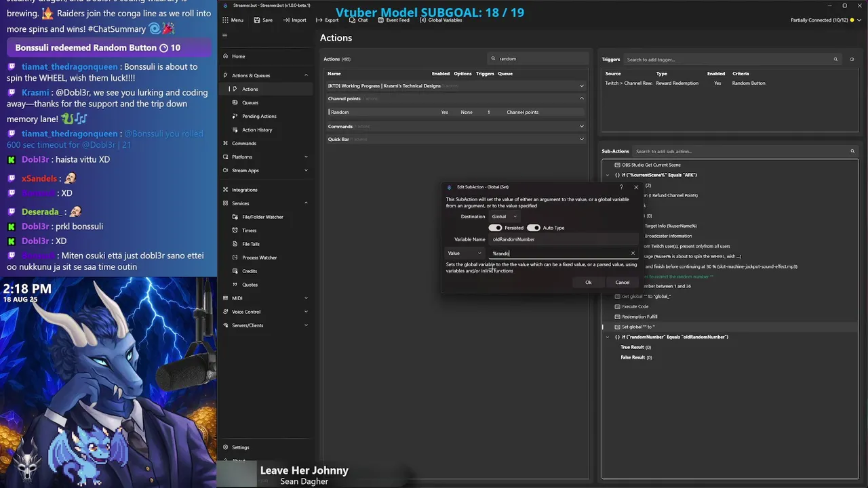The height and width of the screenshot is (488, 868).
Task: Expand the Quick Bar action group
Action: (x=581, y=140)
